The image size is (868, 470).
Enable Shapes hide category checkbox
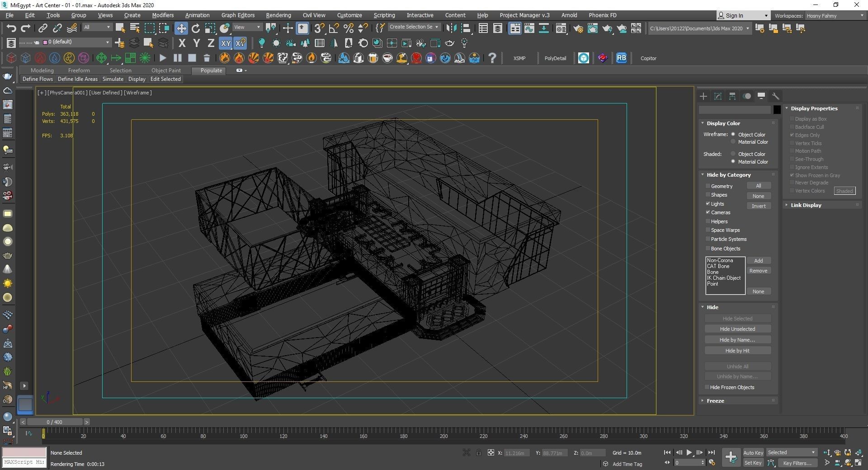point(708,195)
